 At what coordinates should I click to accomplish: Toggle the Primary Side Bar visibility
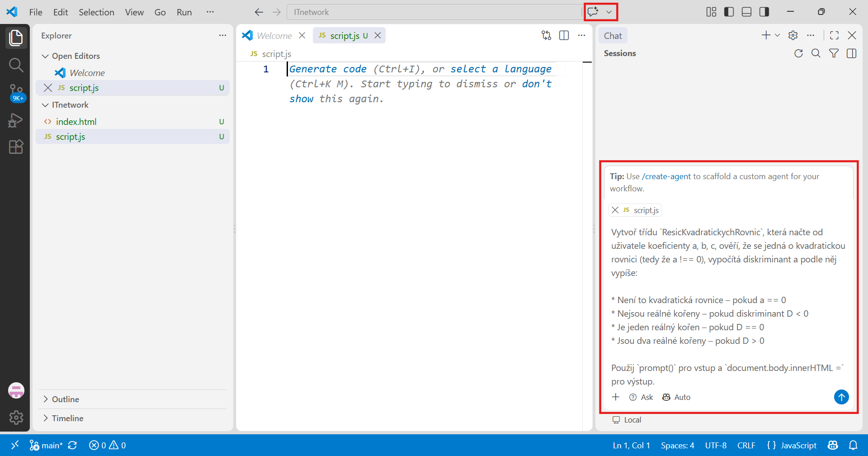pyautogui.click(x=729, y=12)
